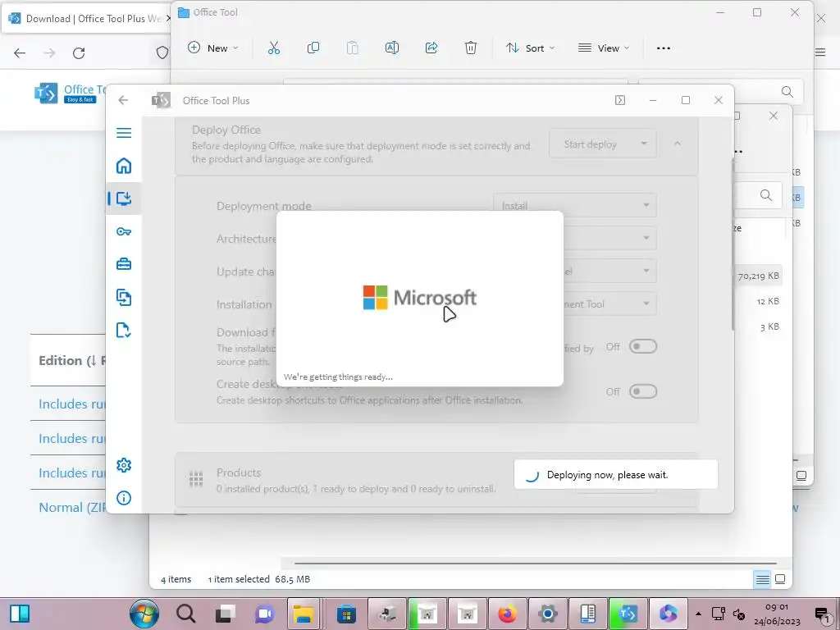Switch to details view icon in status bar
Image resolution: width=840 pixels, height=630 pixels.
pos(762,579)
